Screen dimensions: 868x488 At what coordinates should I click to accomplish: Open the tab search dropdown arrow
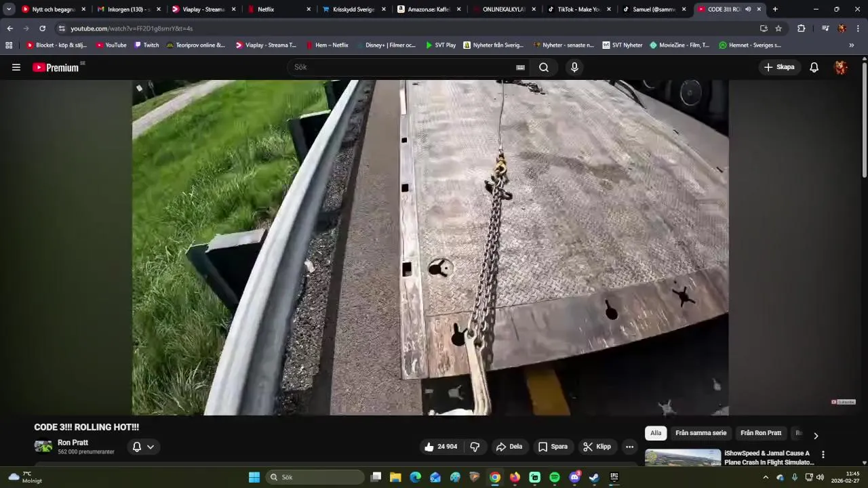(x=9, y=9)
